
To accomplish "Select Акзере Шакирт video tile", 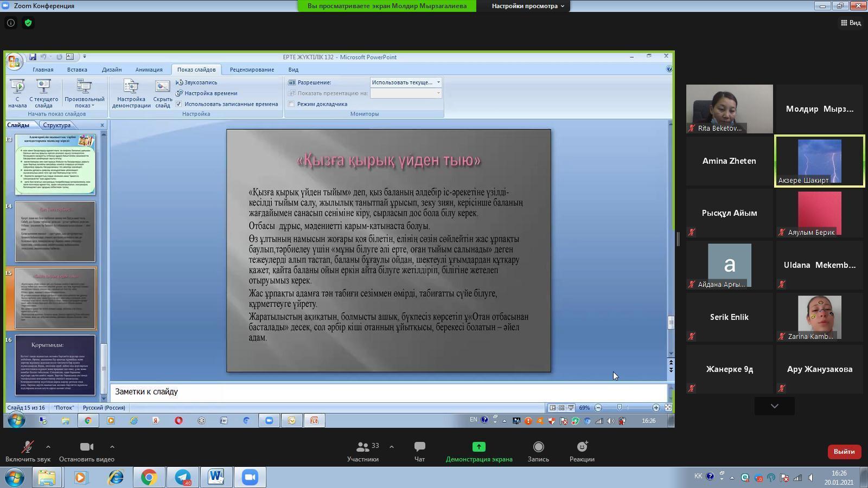I will click(x=819, y=162).
